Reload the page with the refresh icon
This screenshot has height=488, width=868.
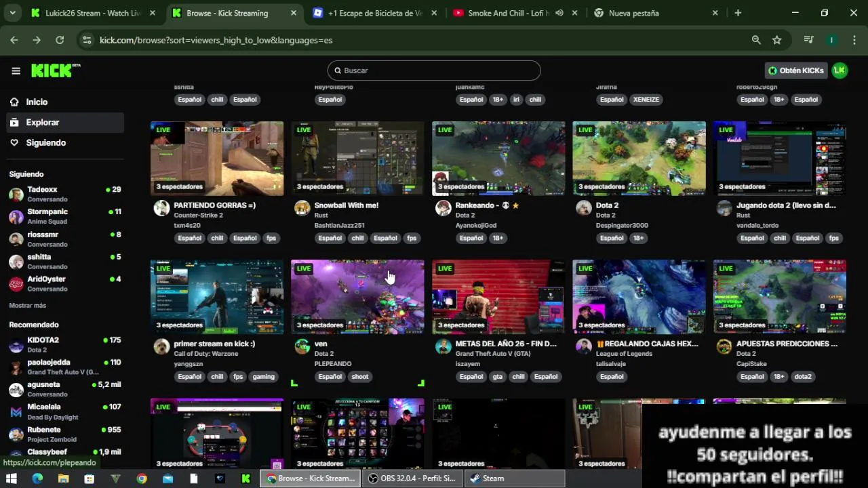pyautogui.click(x=60, y=40)
